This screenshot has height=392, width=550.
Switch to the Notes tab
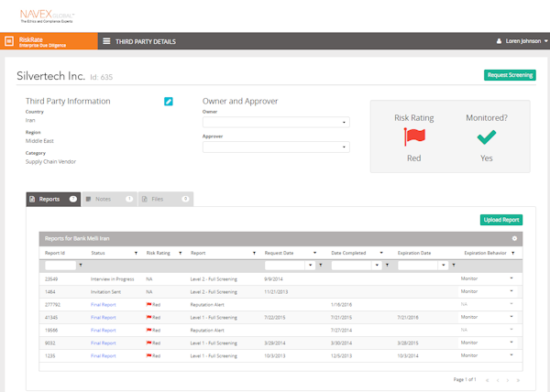pos(109,200)
